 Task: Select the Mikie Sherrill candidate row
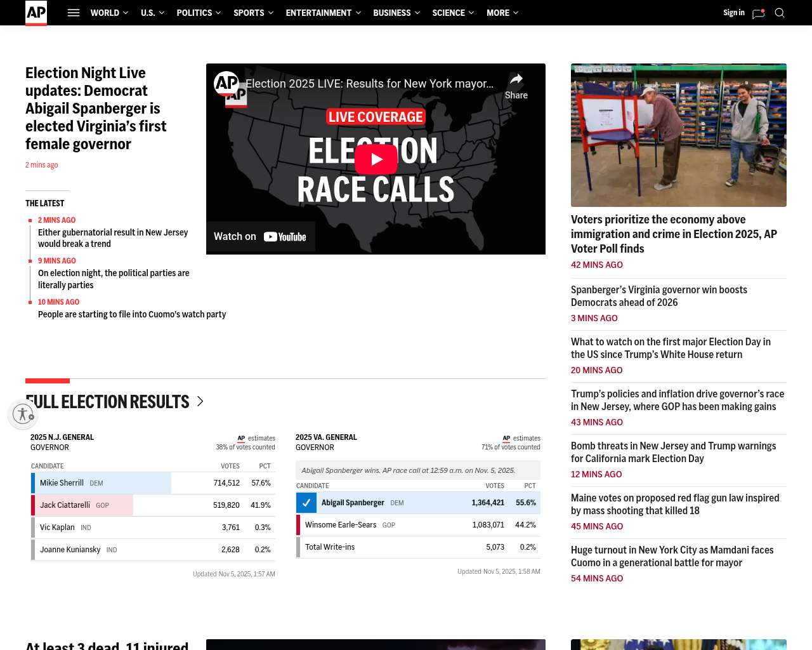click(x=153, y=483)
